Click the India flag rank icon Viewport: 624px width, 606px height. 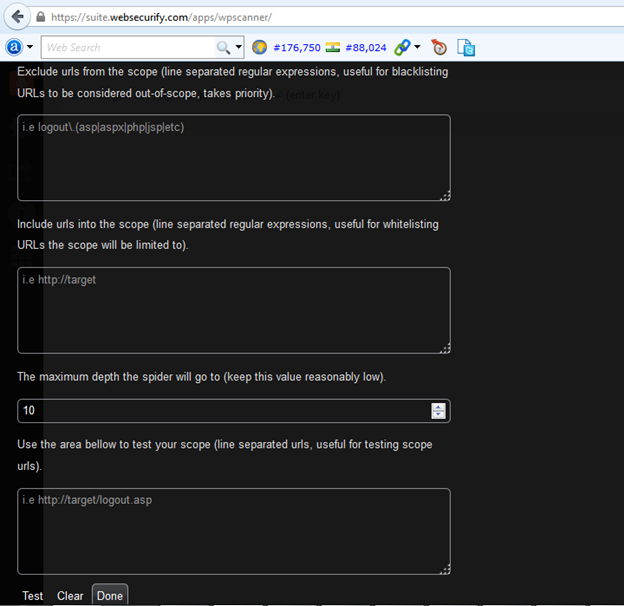(333, 47)
